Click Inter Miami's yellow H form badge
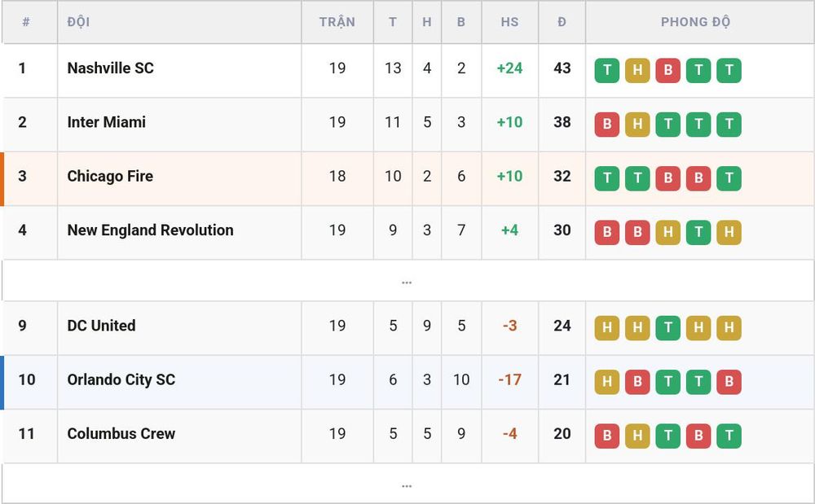 pyautogui.click(x=637, y=124)
